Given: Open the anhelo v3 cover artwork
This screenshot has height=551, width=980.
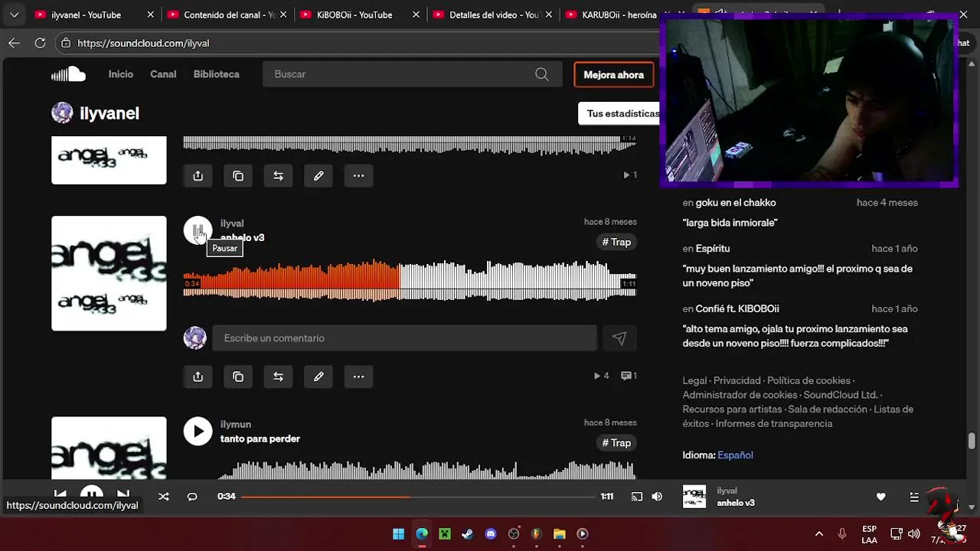Looking at the screenshot, I should click(109, 273).
